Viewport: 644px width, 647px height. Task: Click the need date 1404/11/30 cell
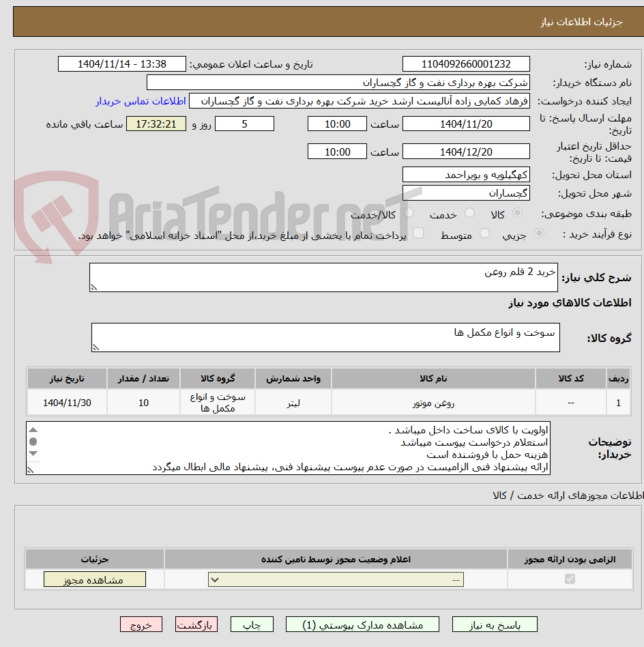[x=68, y=403]
